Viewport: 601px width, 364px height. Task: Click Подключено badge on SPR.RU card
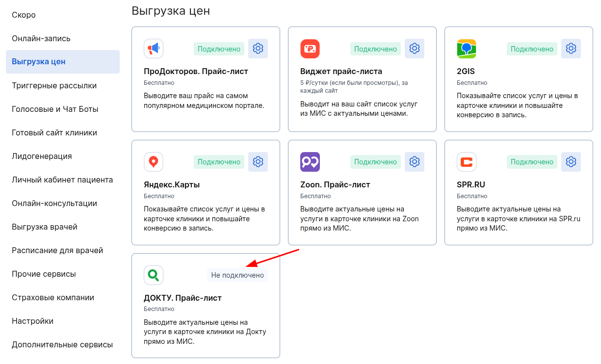tap(532, 162)
